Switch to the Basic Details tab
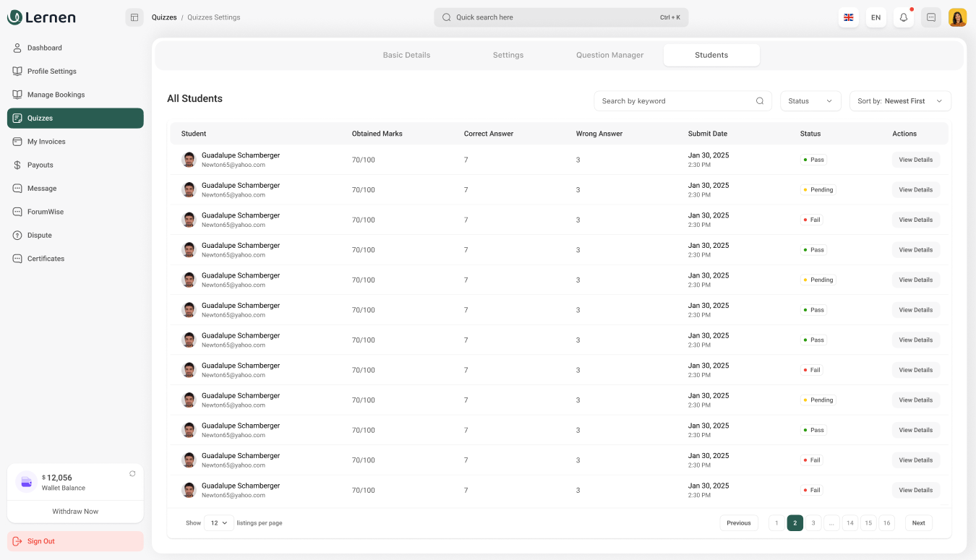Screen dimensions: 976x560 pyautogui.click(x=406, y=55)
